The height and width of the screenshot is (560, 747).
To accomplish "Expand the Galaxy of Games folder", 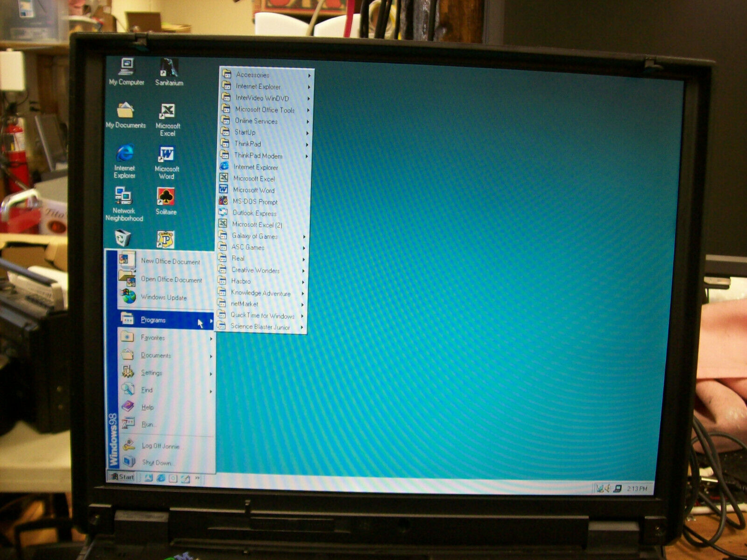I will 263,236.
